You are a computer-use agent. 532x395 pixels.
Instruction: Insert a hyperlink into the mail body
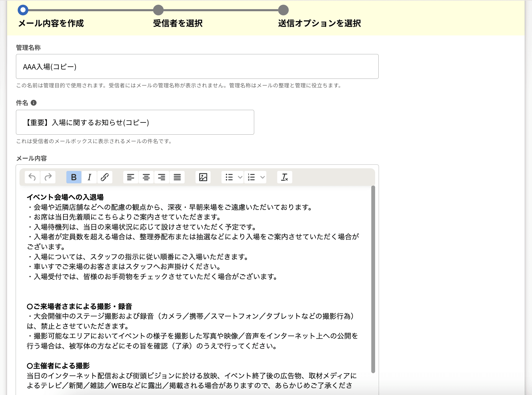[x=105, y=177]
